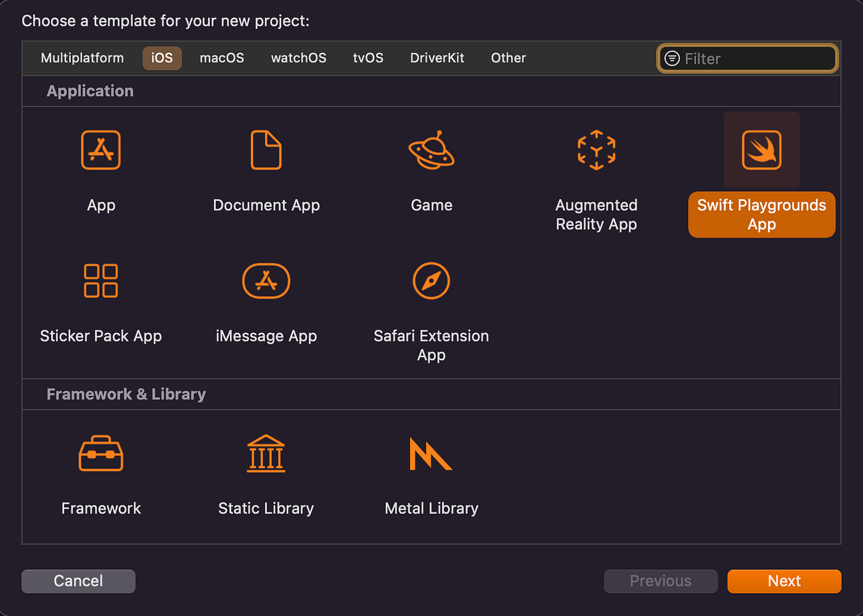Screen dimensions: 863x616
Task: Switch to the macOS tab
Action: (221, 58)
